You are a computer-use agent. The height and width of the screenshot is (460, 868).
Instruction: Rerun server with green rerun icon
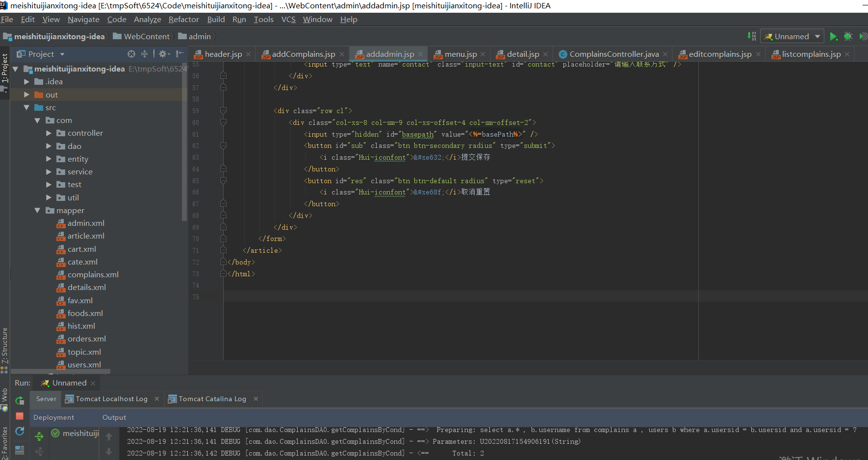point(20,401)
